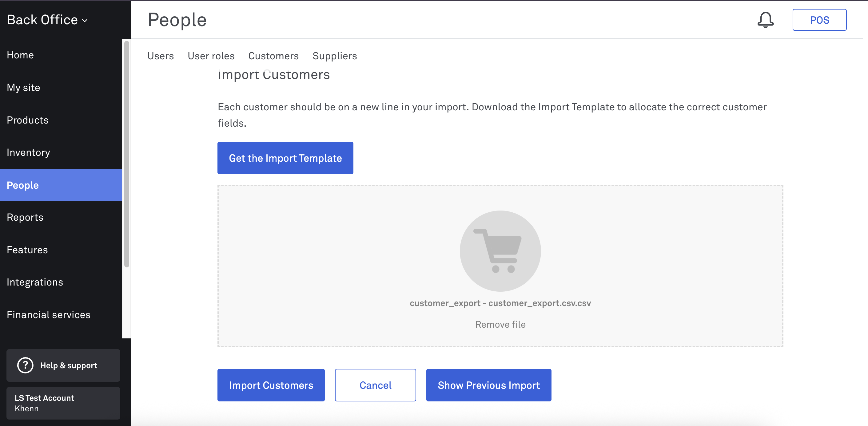Open My site section
The height and width of the screenshot is (426, 868).
(61, 88)
